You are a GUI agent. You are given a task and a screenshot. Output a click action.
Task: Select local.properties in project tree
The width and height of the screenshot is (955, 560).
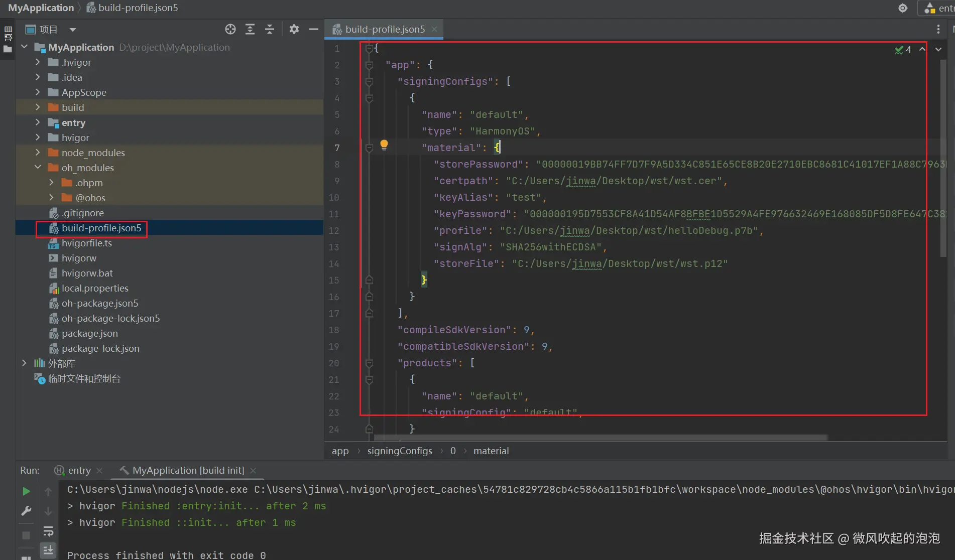(95, 288)
